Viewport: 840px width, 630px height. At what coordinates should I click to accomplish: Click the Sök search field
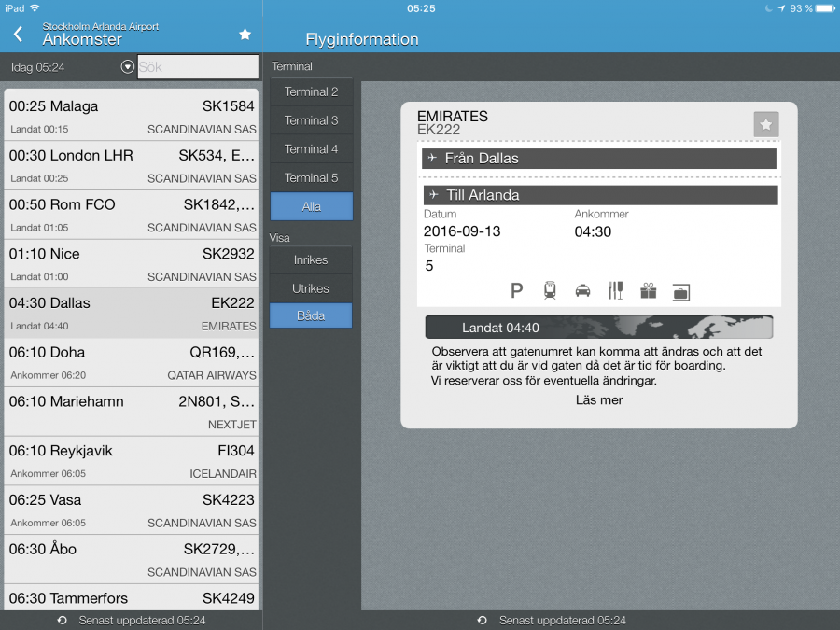click(x=198, y=67)
